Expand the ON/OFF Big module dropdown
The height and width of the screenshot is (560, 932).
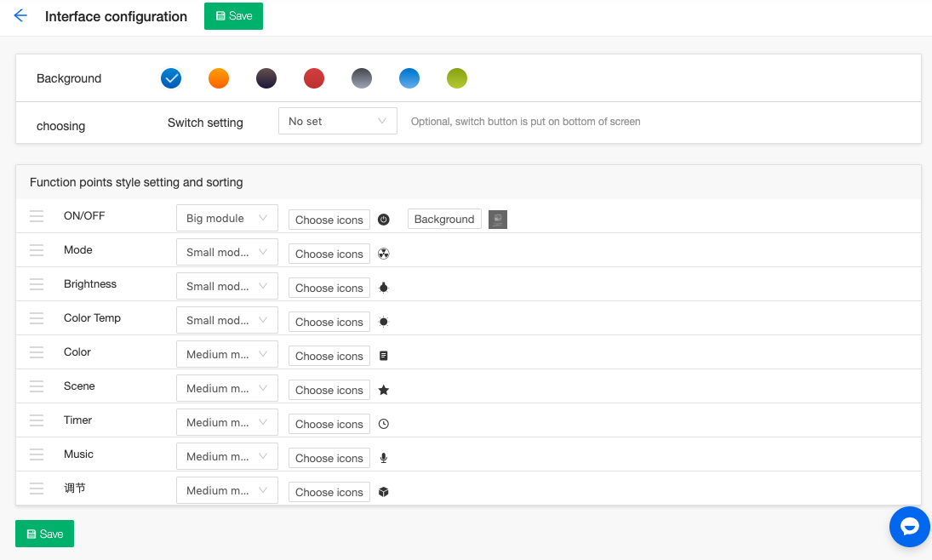[x=226, y=219]
